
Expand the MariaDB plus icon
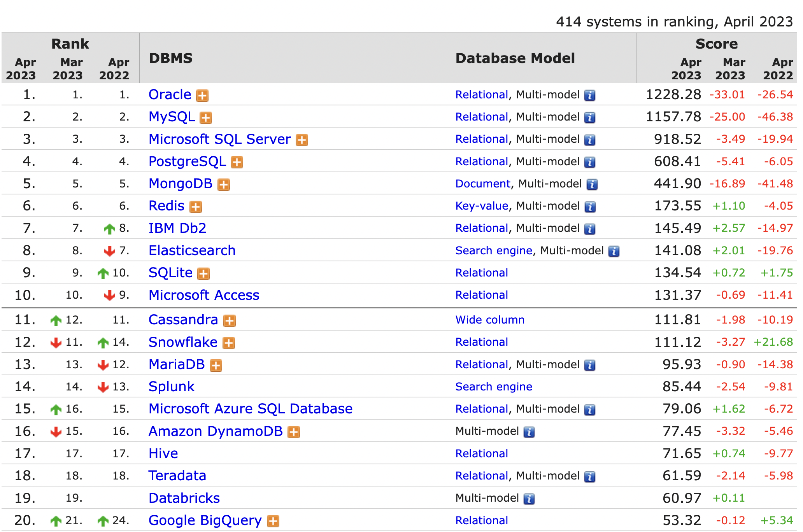216,366
